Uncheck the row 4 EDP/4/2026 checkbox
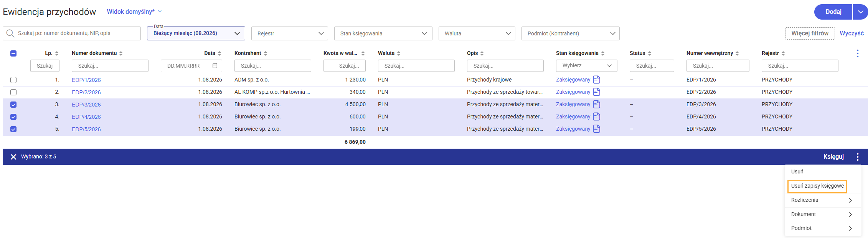Image resolution: width=868 pixels, height=238 pixels. [x=13, y=117]
